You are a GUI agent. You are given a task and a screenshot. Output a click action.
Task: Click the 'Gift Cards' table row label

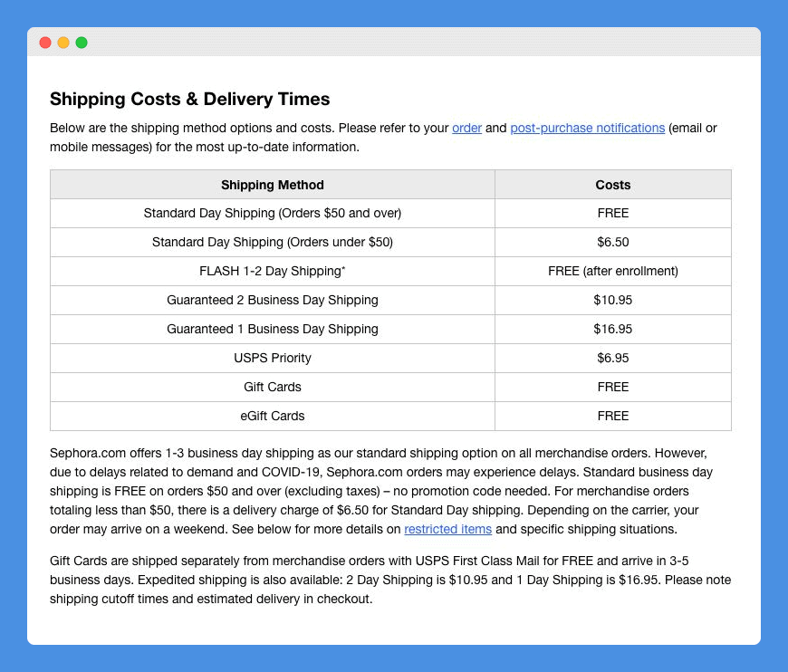[273, 387]
